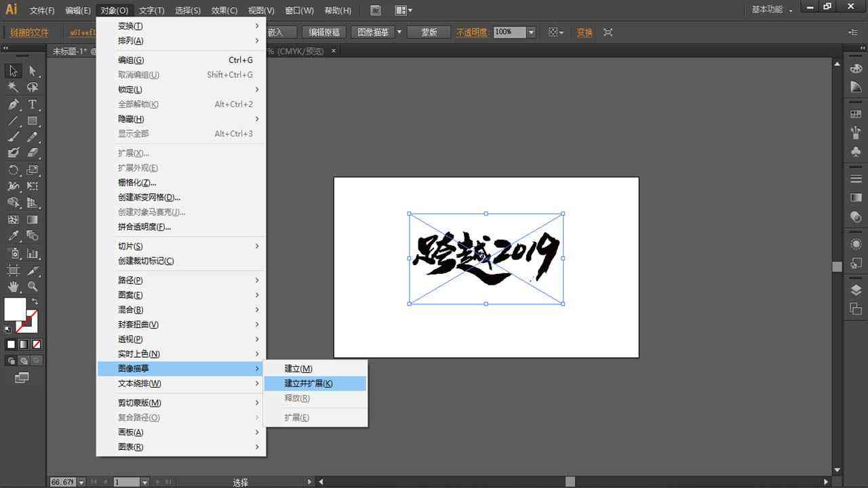Select the Blob Brush tool
The height and width of the screenshot is (488, 868).
tap(13, 153)
